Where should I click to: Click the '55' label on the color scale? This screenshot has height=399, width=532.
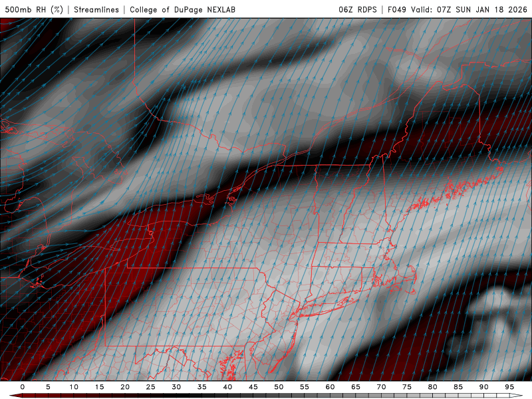tap(305, 387)
